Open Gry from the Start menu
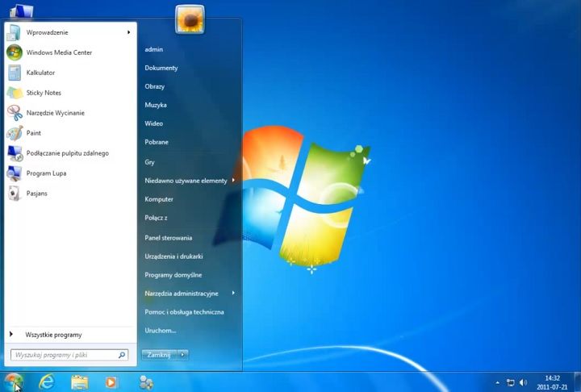This screenshot has width=581, height=392. point(150,162)
